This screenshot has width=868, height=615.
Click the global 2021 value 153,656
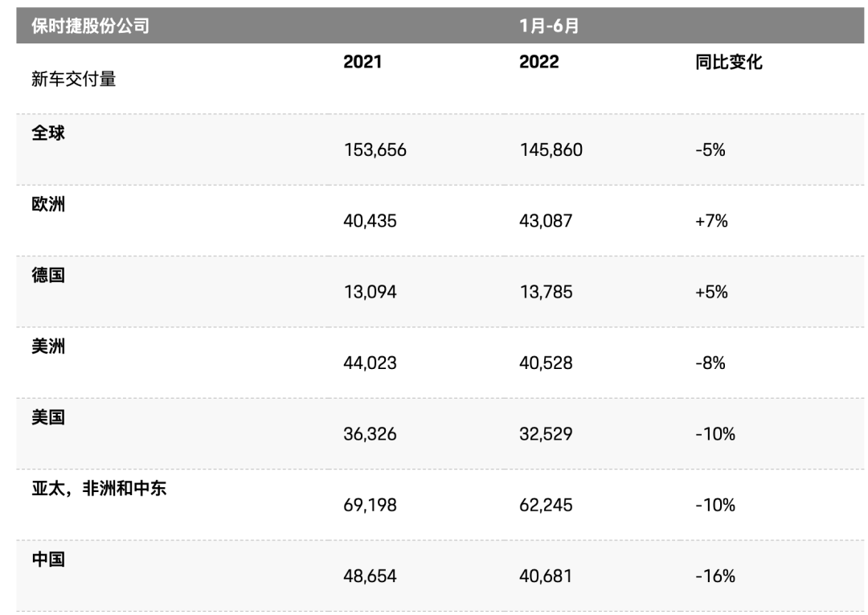coord(375,150)
